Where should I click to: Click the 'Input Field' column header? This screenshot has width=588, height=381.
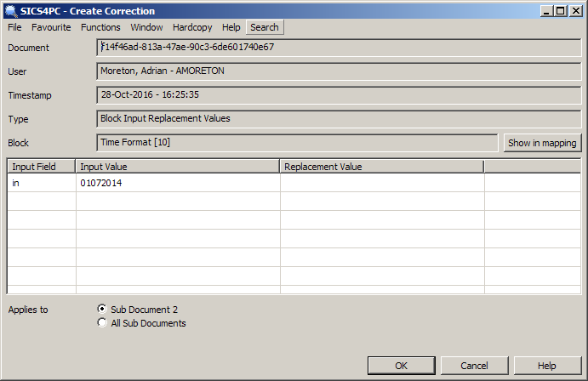[x=41, y=167]
